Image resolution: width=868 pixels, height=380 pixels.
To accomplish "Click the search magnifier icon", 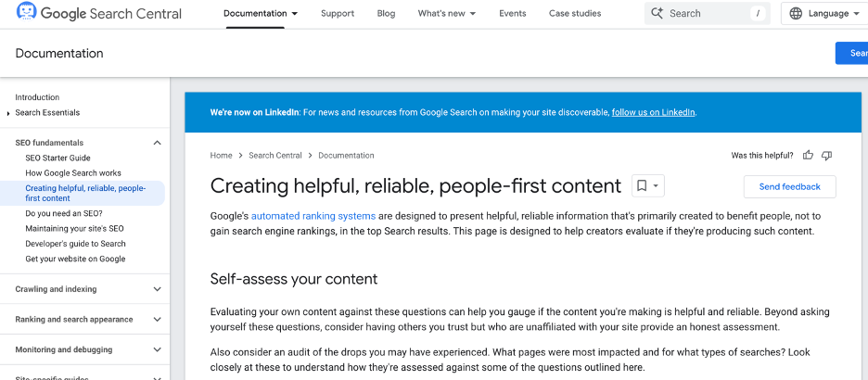I will [x=657, y=14].
